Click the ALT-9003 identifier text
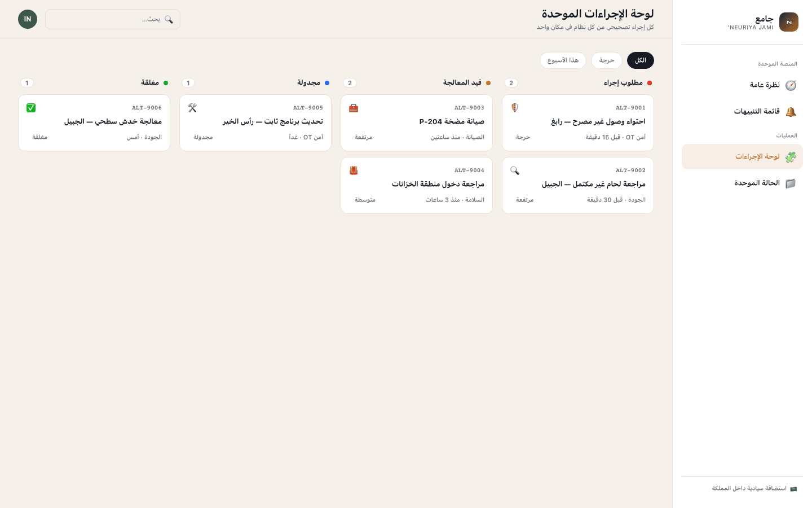Image resolution: width=812 pixels, height=508 pixels. pos(469,108)
